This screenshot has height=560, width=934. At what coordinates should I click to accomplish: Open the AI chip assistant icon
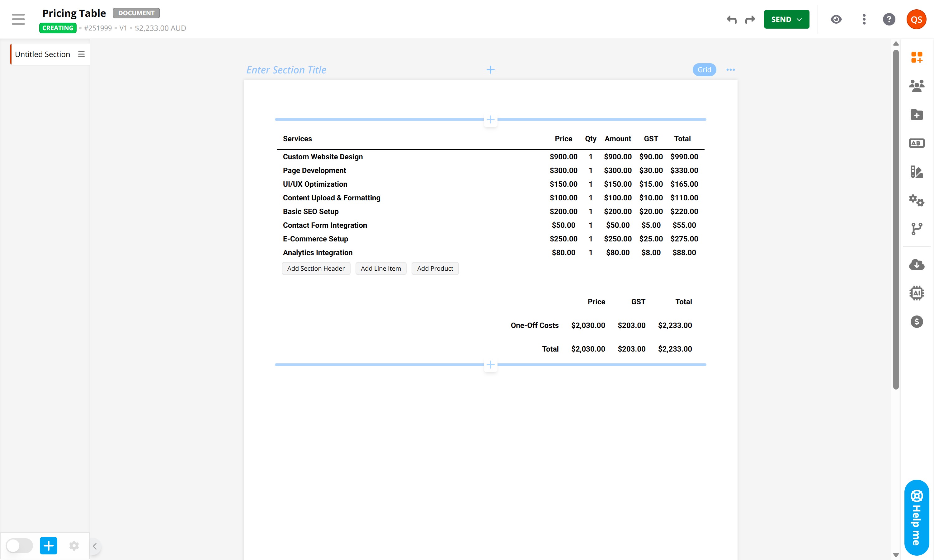click(x=916, y=293)
